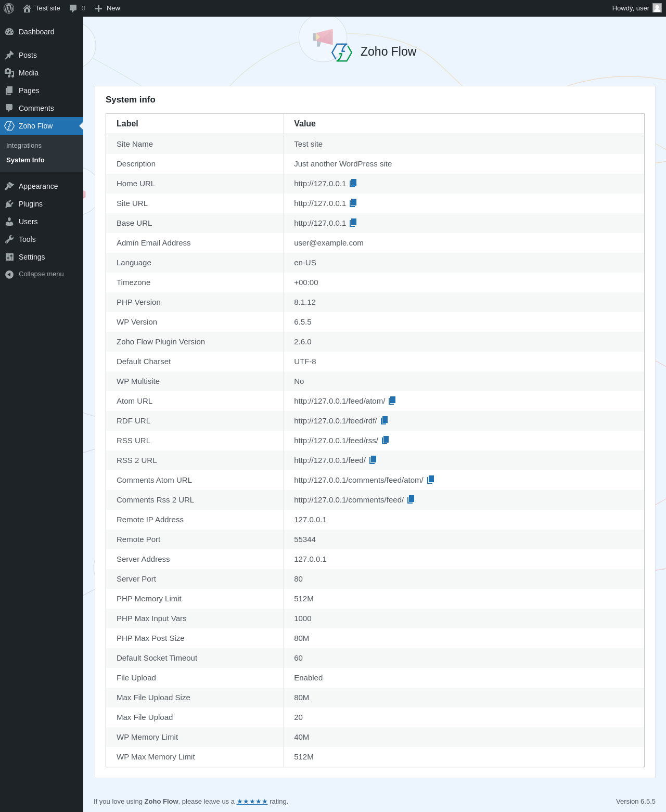Click the Plugins plug icon
Viewport: 666px width, 812px height.
click(x=9, y=204)
